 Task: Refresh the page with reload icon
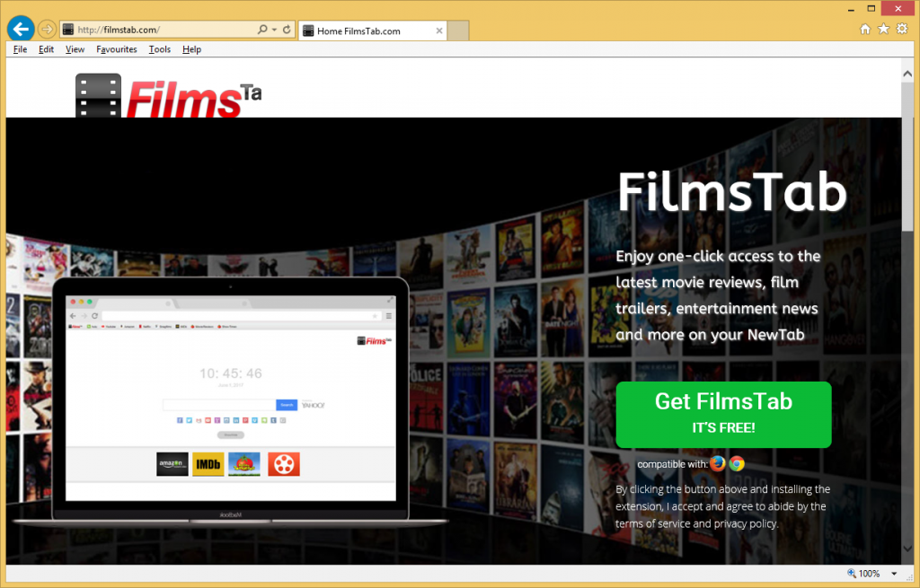[287, 30]
